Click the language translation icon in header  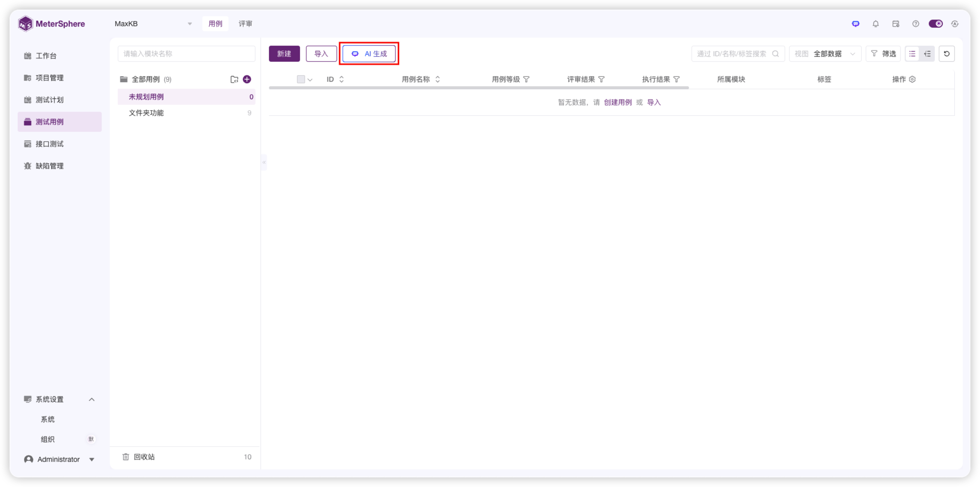tap(955, 24)
